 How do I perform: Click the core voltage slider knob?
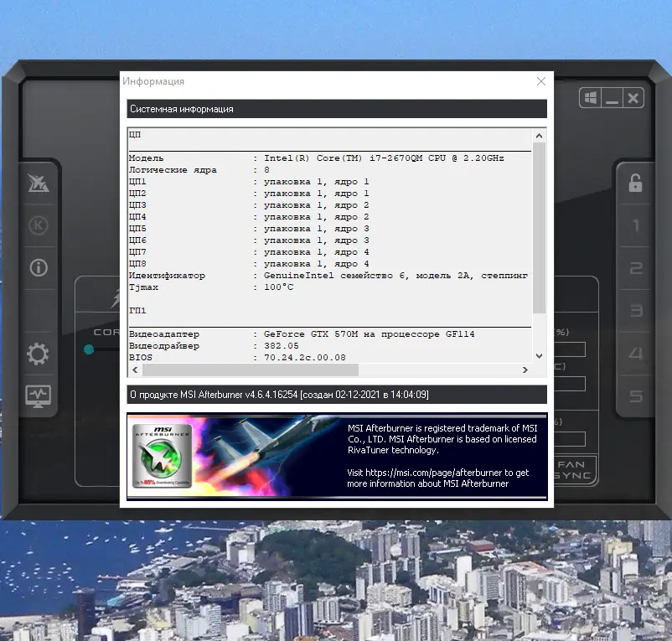(89, 349)
